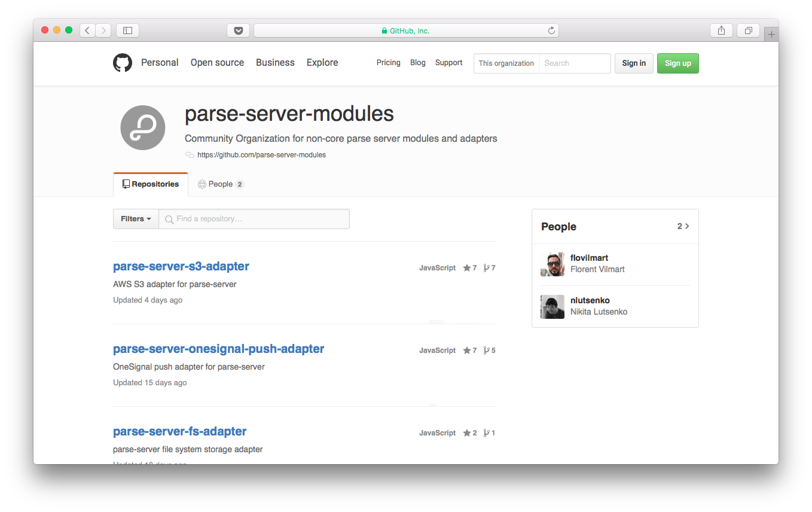Click JavaScript label on parse-server-fs-adapter row
The image size is (812, 512).
(x=438, y=433)
